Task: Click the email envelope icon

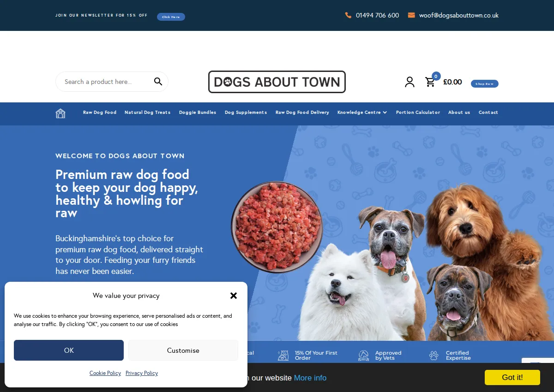Action: (411, 15)
